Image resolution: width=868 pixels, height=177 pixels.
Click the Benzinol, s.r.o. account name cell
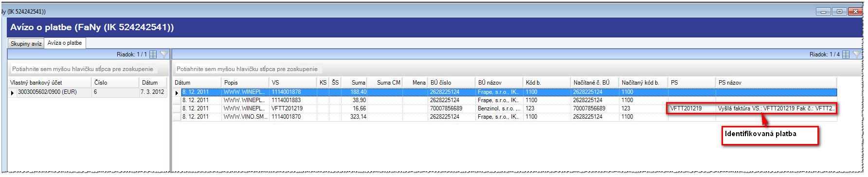point(499,108)
